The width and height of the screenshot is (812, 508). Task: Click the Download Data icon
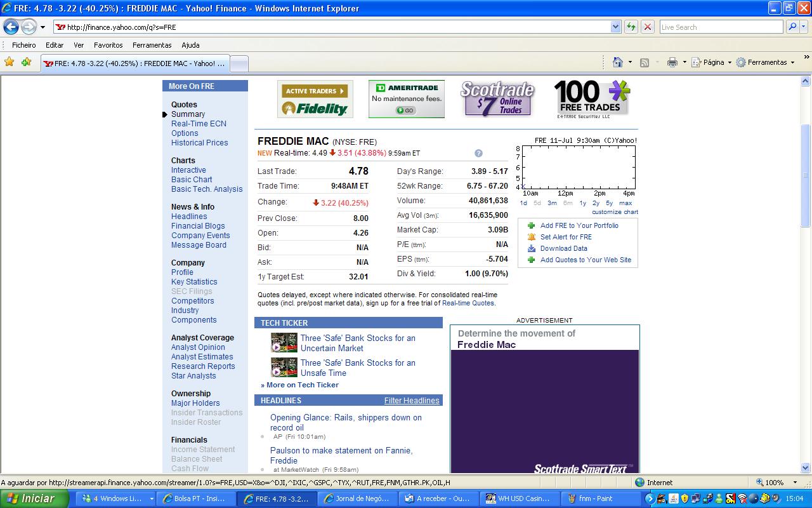(532, 248)
